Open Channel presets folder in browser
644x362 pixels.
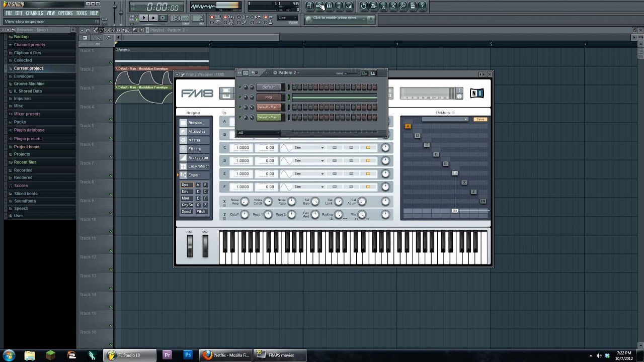[x=29, y=45]
